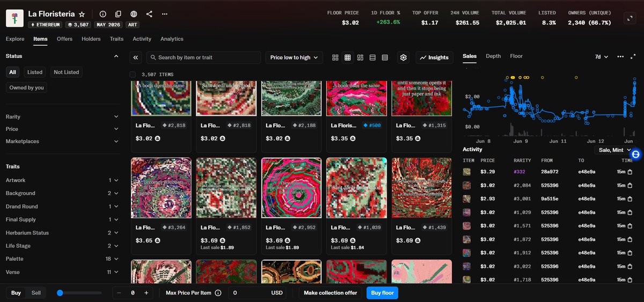Open the Traits tab
644x302 pixels.
tap(116, 39)
